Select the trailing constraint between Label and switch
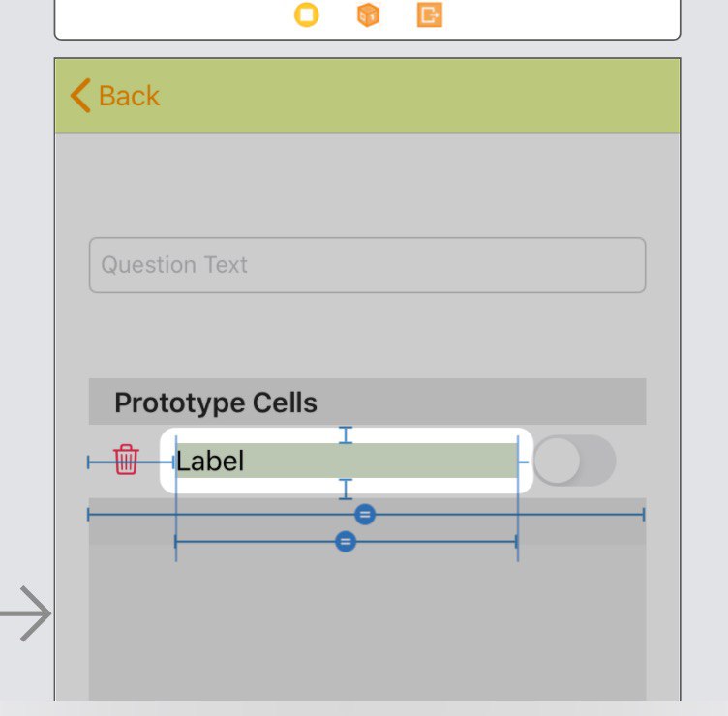This screenshot has height=716, width=728. (x=524, y=462)
